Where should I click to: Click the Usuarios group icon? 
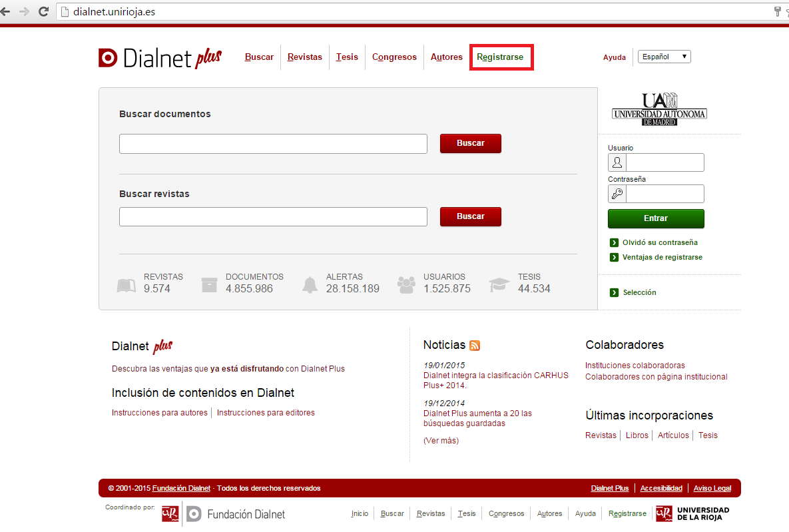pyautogui.click(x=405, y=284)
